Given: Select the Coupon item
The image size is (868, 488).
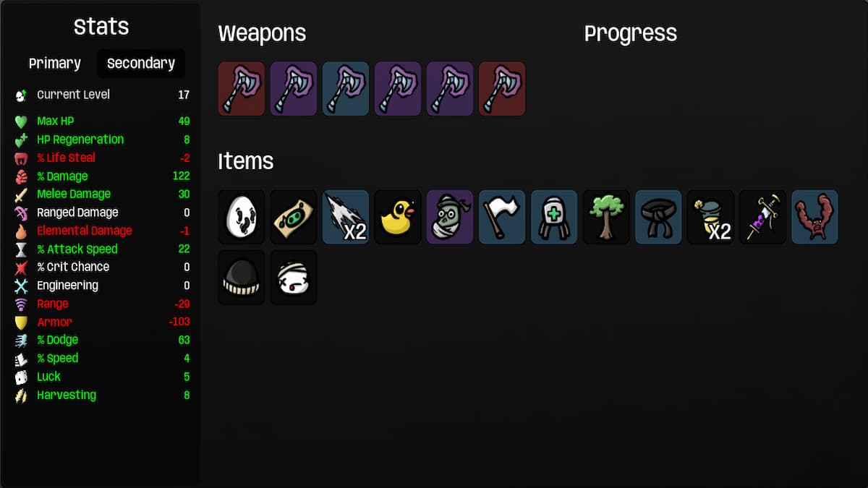Looking at the screenshot, I should click(293, 216).
